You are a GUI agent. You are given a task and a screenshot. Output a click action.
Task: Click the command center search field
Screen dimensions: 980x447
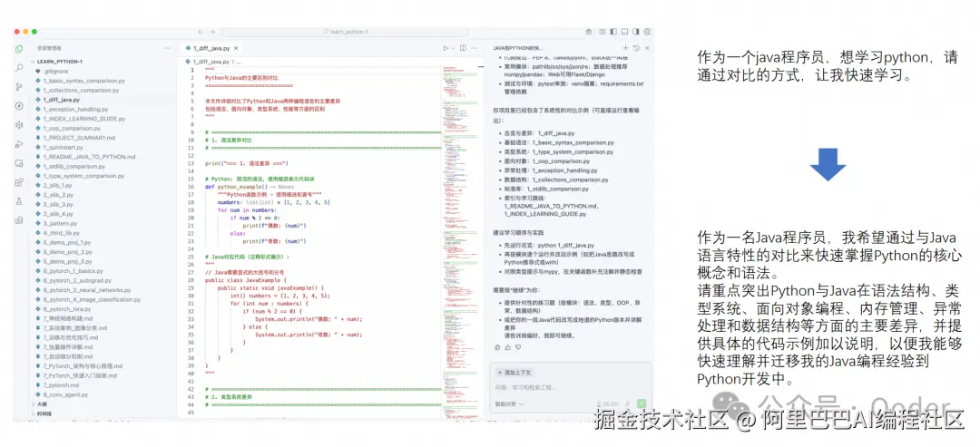[x=345, y=32]
